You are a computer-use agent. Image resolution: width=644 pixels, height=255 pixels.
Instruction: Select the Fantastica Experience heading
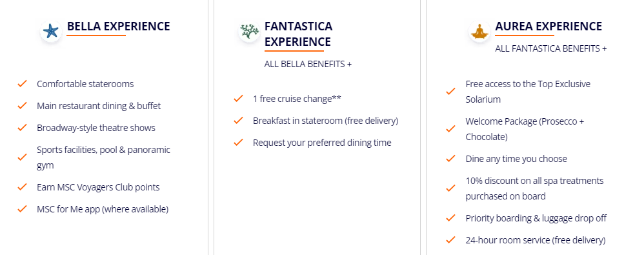tap(299, 34)
